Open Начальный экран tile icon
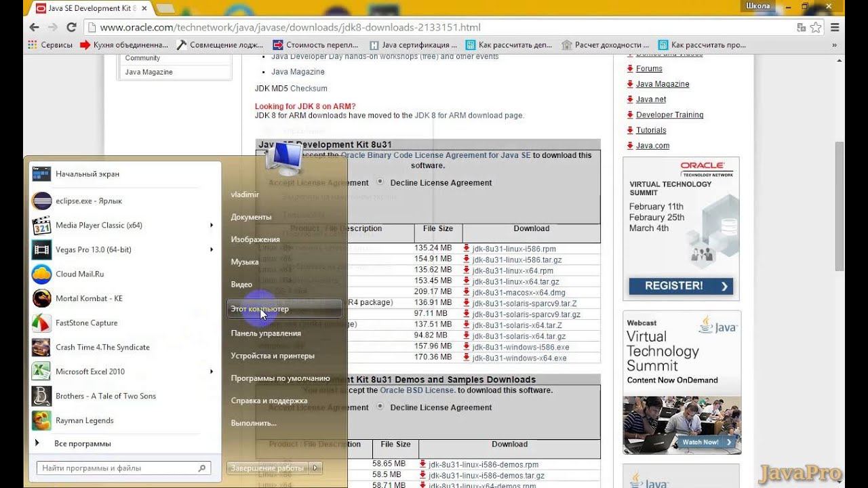Image resolution: width=868 pixels, height=488 pixels. click(x=41, y=174)
